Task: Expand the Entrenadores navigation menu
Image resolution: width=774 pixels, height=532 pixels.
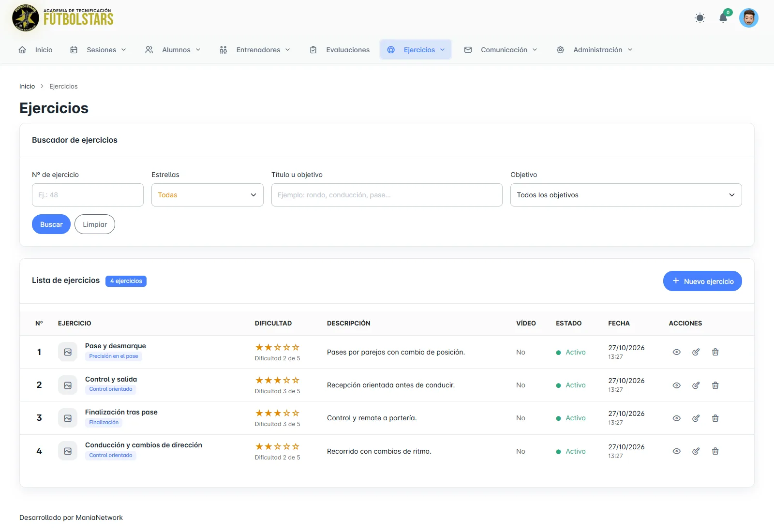Action: 255,50
